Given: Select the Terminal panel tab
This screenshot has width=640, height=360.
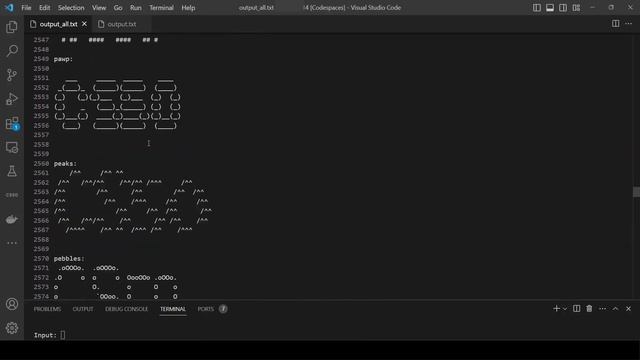Looking at the screenshot, I should (x=173, y=309).
